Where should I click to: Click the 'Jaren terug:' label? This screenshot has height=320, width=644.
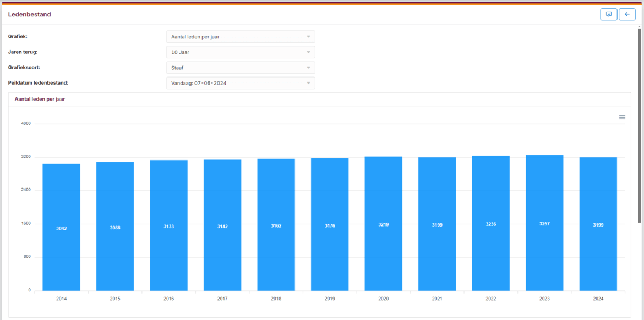(23, 52)
